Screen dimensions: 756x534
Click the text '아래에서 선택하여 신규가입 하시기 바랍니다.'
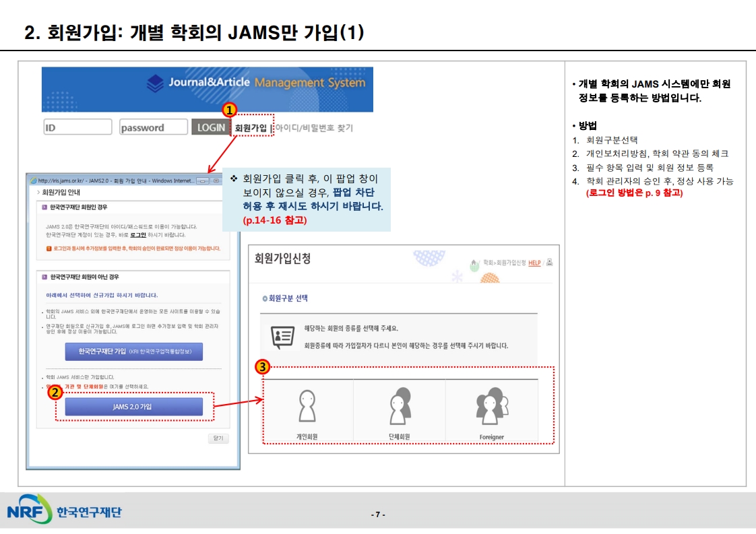(x=102, y=295)
